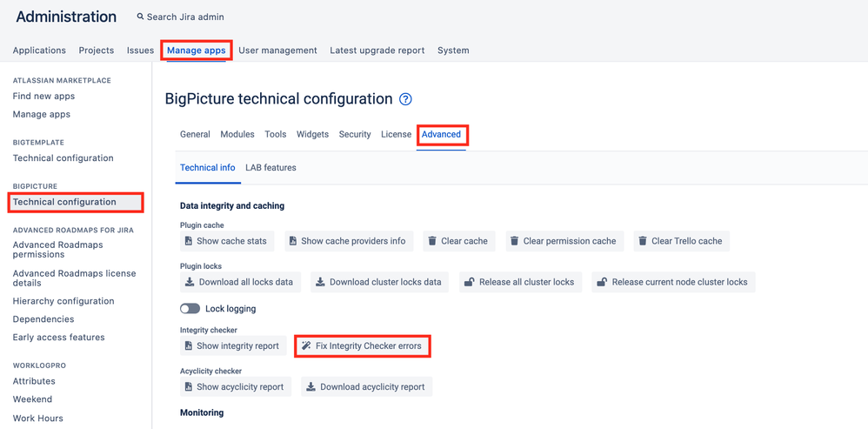The width and height of the screenshot is (868, 429).
Task: Click trash icon on Clear Trello cache
Action: (x=643, y=241)
